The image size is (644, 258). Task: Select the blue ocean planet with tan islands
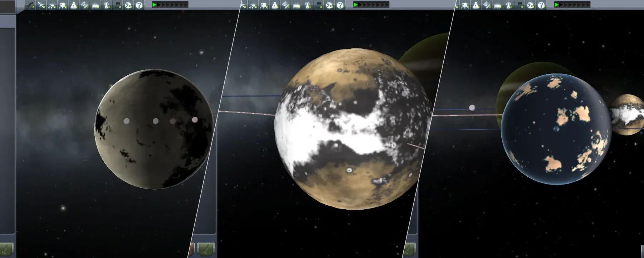coord(556,129)
